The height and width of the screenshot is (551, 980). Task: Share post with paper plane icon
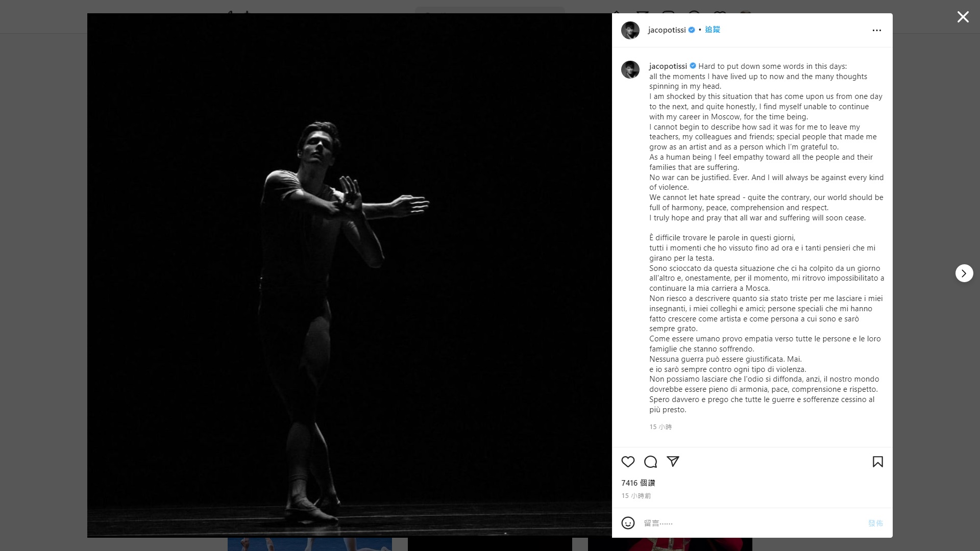[673, 461]
